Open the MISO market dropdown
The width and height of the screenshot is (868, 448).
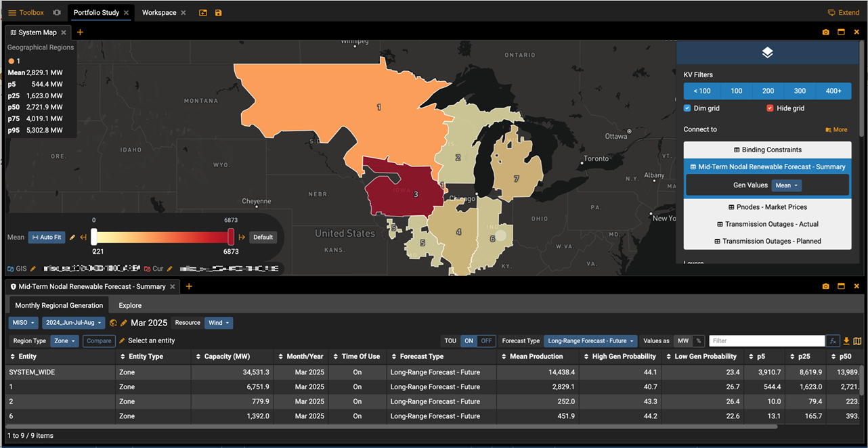[x=24, y=323]
